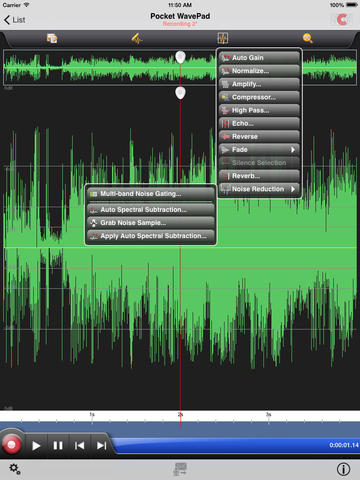This screenshot has width=360, height=480.
Task: Open the Amplify... effect
Action: point(259,84)
